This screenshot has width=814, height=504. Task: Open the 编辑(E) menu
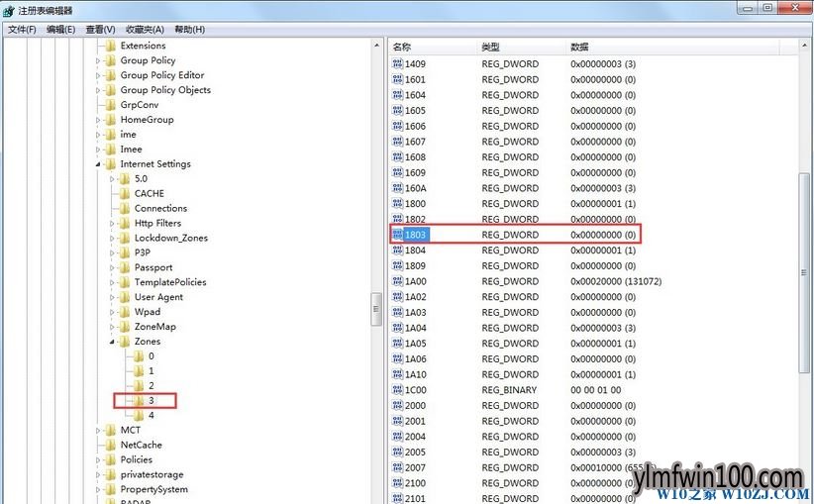[x=60, y=30]
